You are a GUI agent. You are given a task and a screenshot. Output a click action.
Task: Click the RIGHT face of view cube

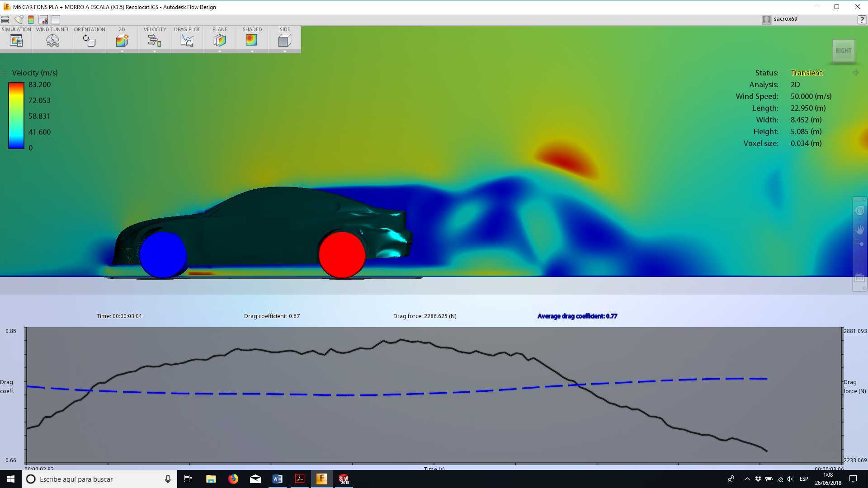click(843, 51)
